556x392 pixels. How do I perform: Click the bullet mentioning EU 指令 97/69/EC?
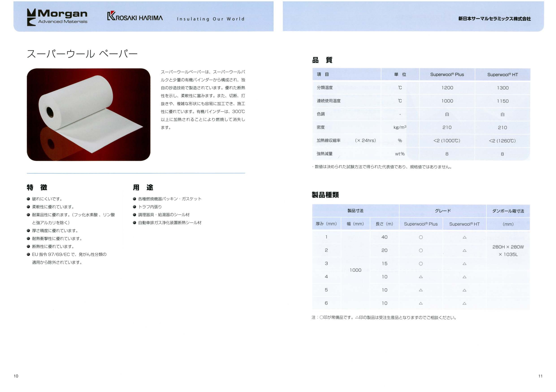67,258
